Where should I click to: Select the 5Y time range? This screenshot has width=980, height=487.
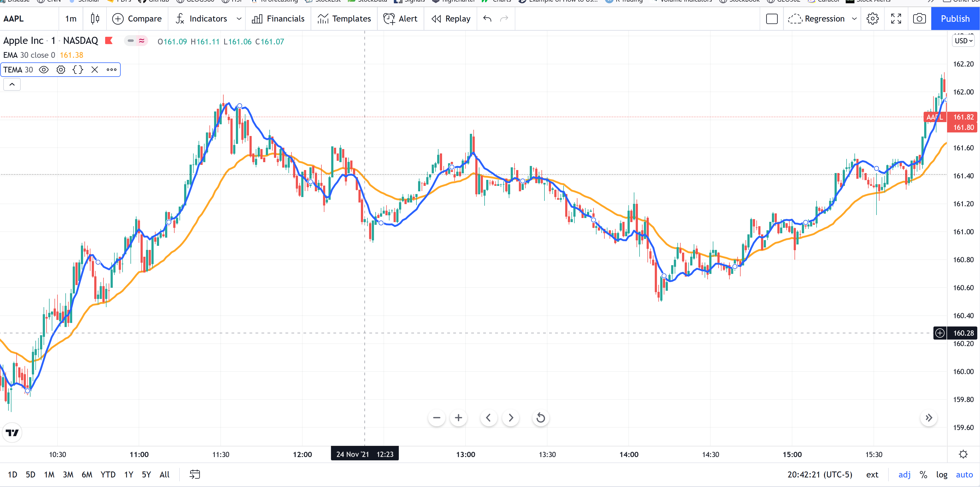[147, 474]
